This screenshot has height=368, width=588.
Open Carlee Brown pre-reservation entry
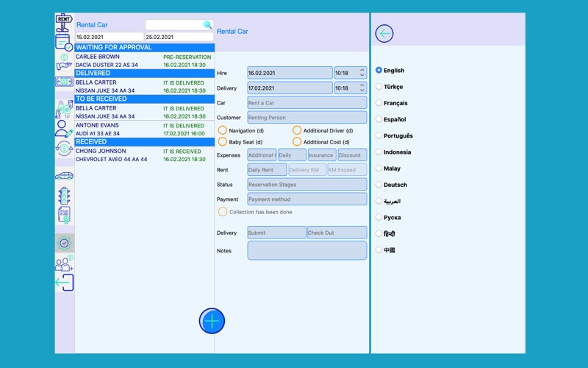pos(145,60)
